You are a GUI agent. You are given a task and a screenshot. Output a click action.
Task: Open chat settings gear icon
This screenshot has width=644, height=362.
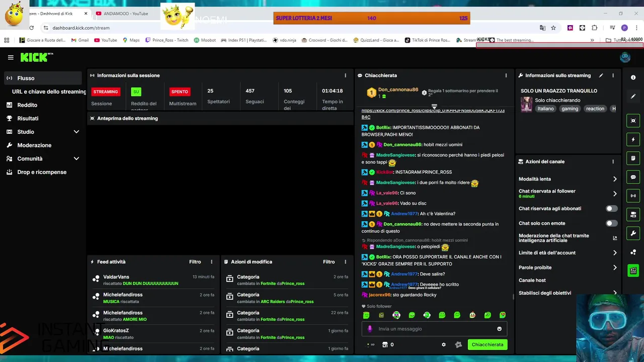[x=444, y=344]
